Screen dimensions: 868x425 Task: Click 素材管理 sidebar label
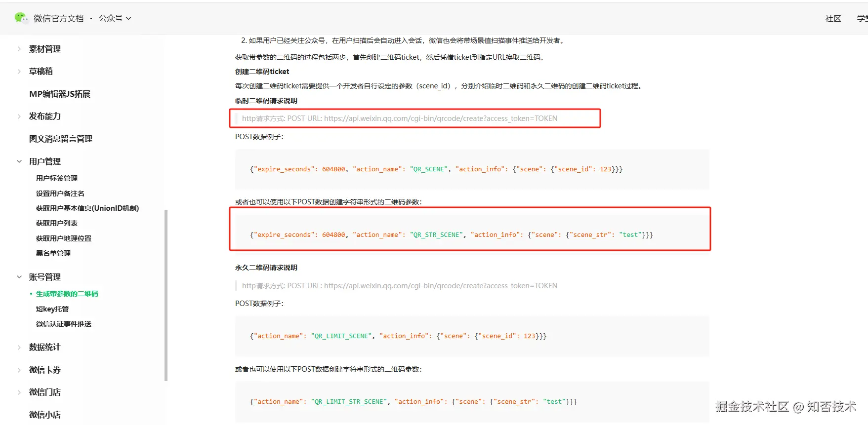pyautogui.click(x=45, y=49)
